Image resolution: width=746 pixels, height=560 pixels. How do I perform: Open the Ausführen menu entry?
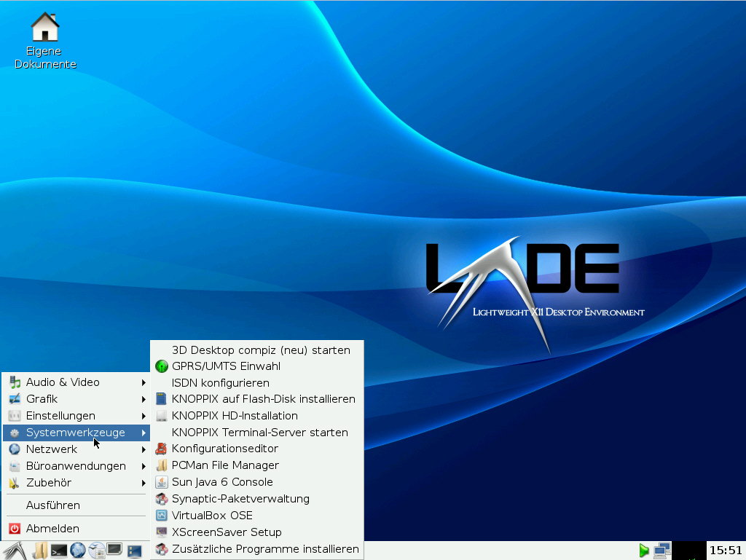tap(76, 505)
